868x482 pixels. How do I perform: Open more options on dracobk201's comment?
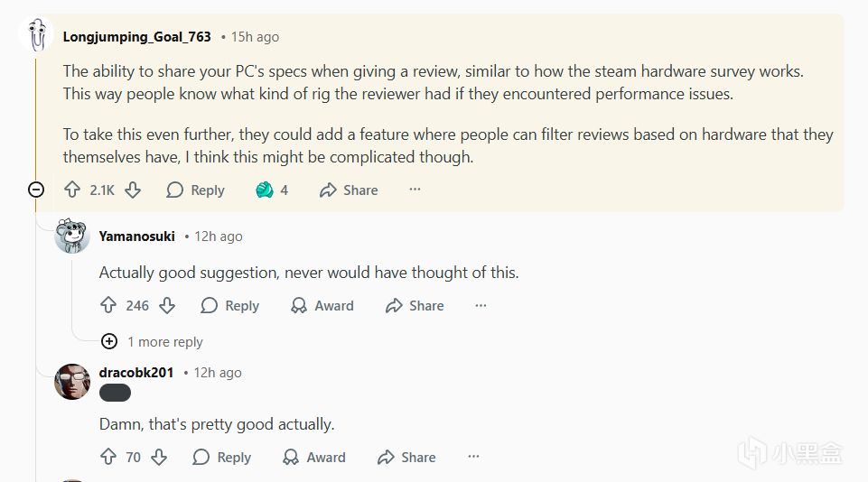coord(473,458)
